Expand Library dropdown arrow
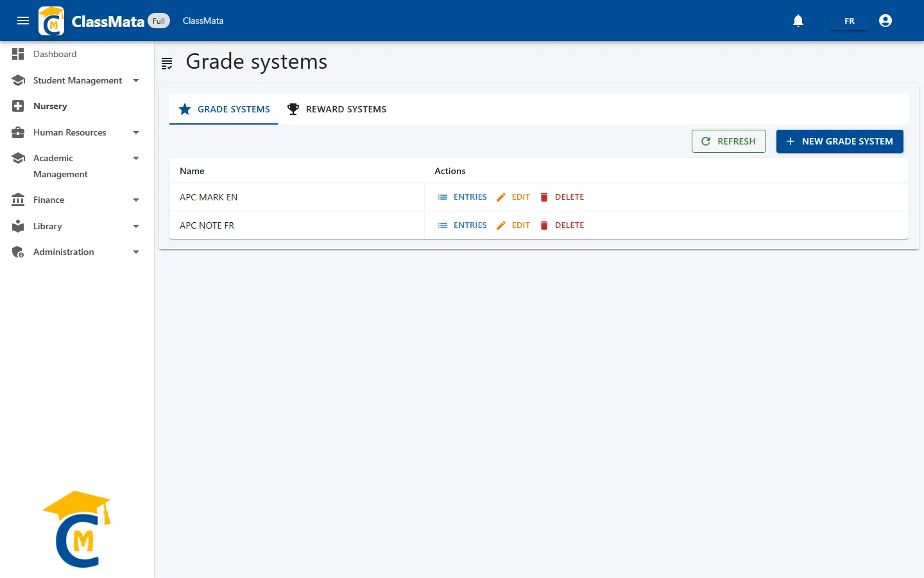The image size is (924, 578). 136,226
